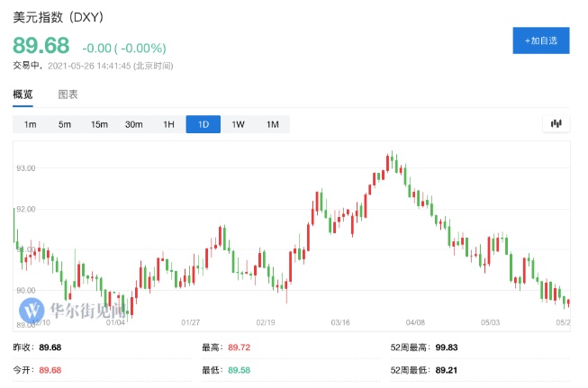The image size is (588, 388).
Task: Select the 5m timeframe
Action: (65, 124)
